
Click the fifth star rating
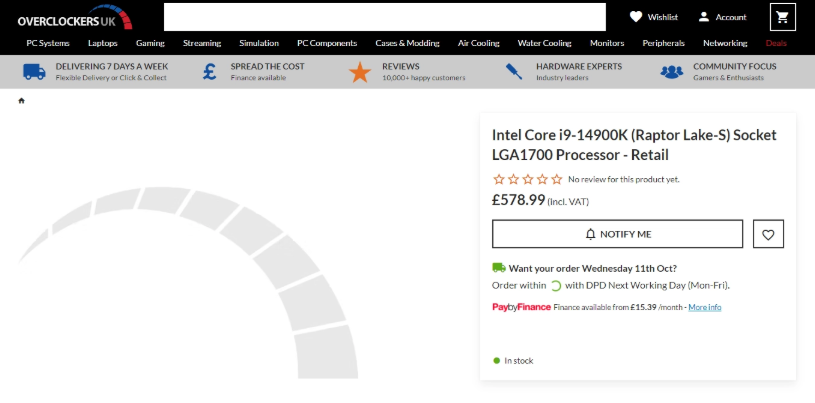tap(557, 179)
